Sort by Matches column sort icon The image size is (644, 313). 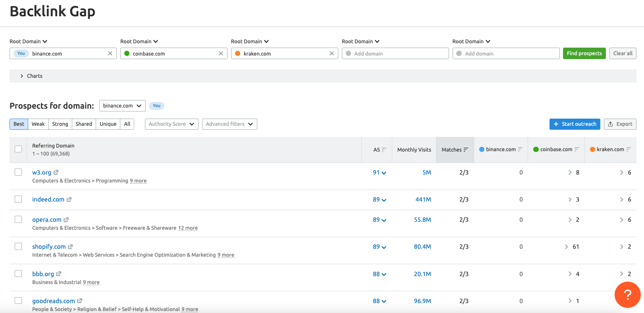pyautogui.click(x=466, y=150)
